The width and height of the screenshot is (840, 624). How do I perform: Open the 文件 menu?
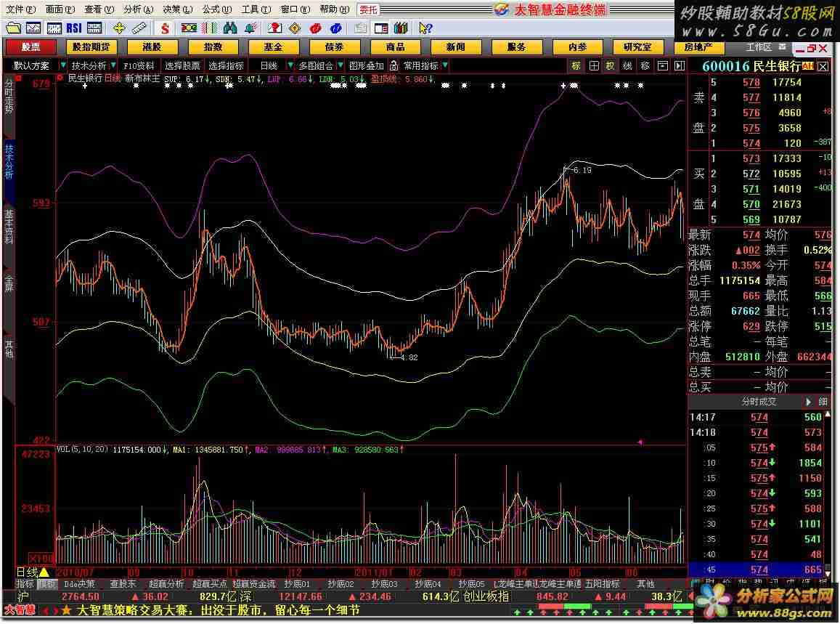pyautogui.click(x=20, y=9)
